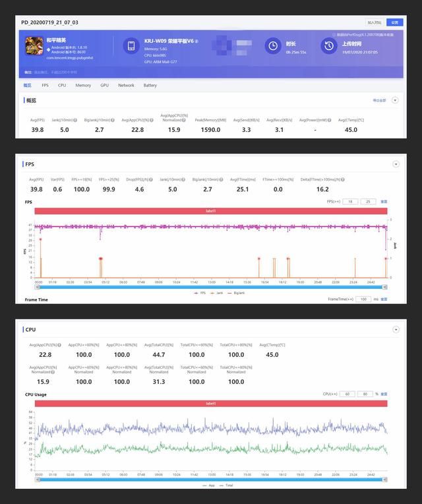Click CPU threshold field showing 60
The width and height of the screenshot is (422, 504).
(x=347, y=394)
